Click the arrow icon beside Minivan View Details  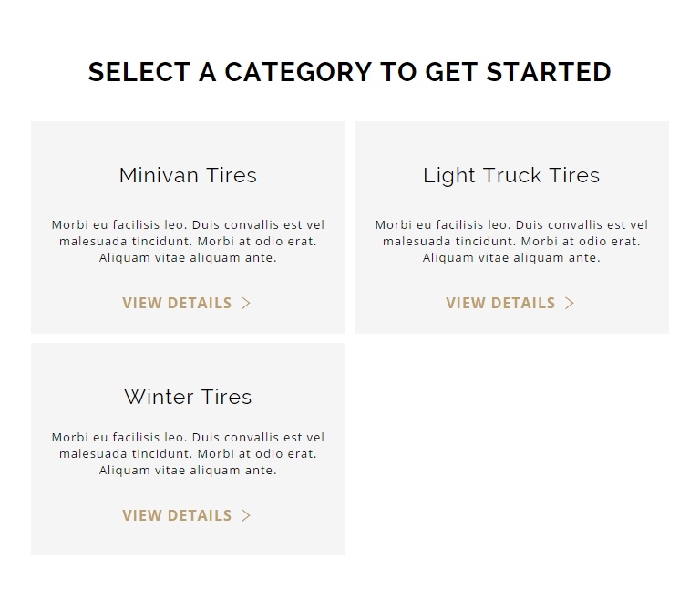click(x=246, y=303)
